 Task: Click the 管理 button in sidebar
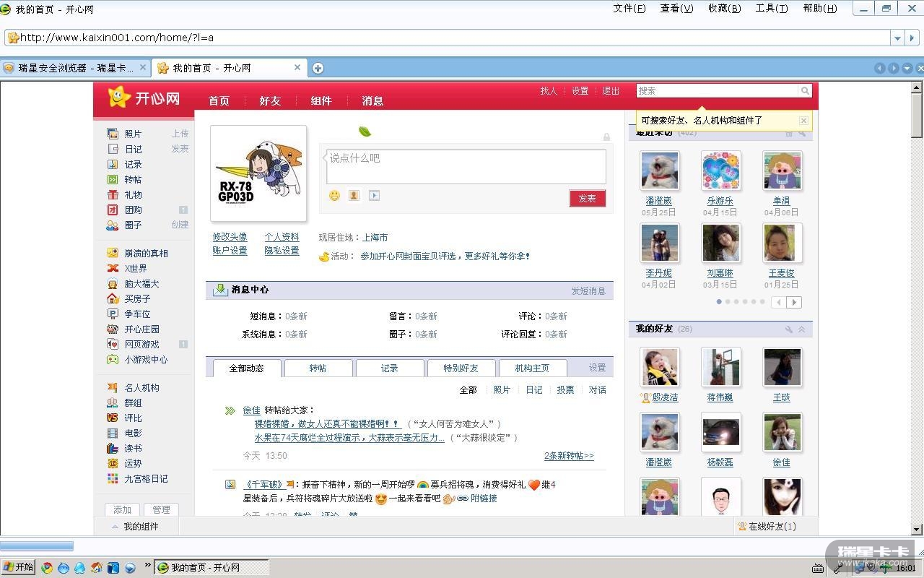(x=161, y=509)
